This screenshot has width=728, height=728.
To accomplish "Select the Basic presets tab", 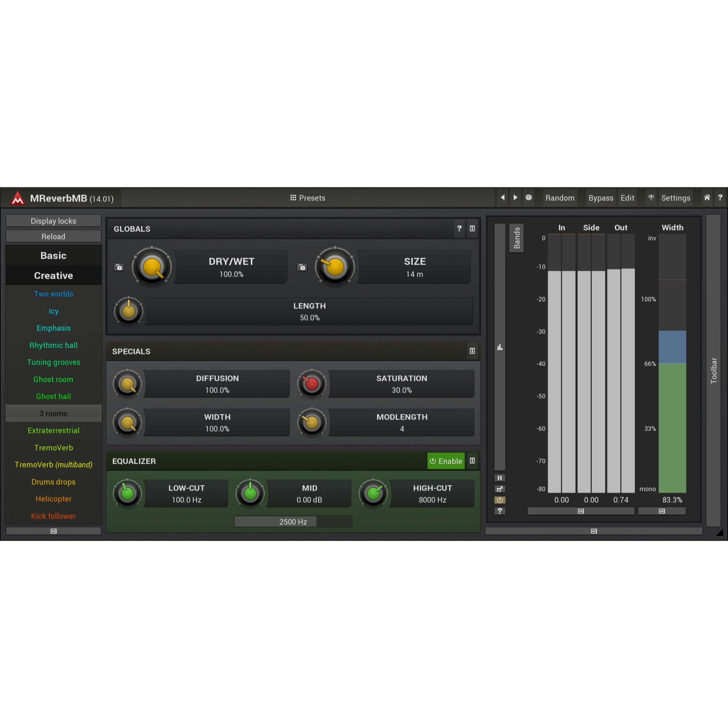I will 54,256.
